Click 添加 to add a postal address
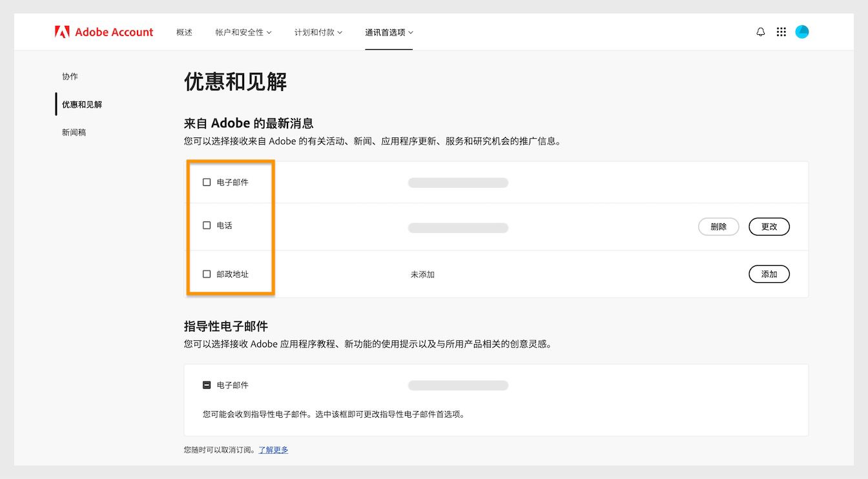The image size is (868, 479). [x=769, y=274]
